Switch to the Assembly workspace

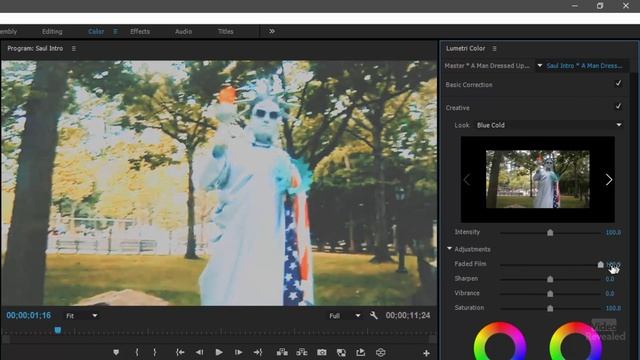8,31
